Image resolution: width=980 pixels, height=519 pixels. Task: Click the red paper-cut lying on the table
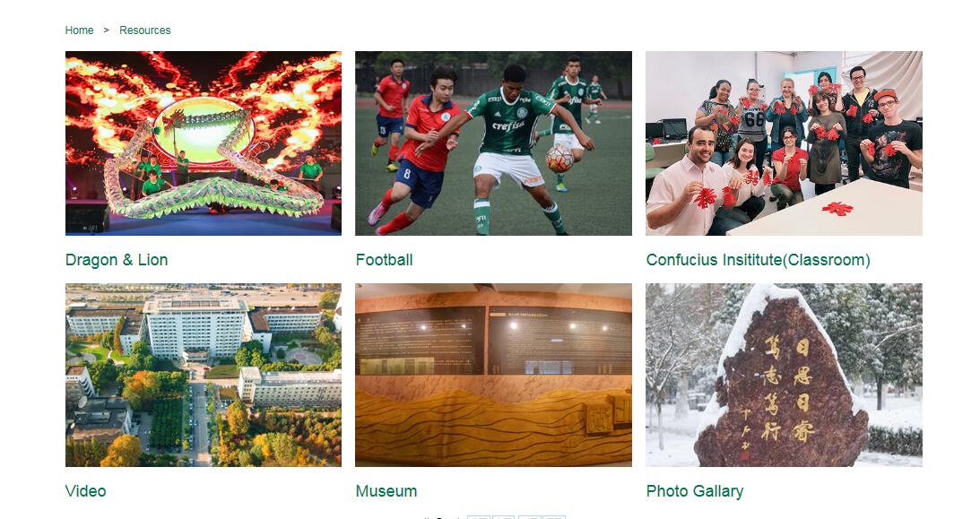point(837,209)
